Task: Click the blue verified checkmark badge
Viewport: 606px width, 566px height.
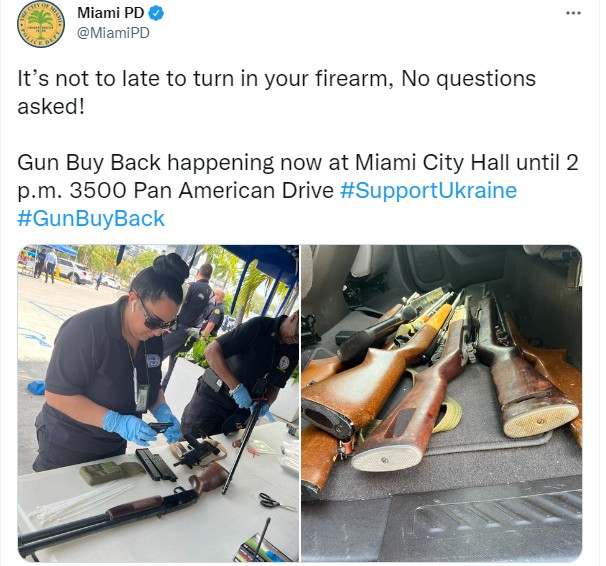Action: (156, 14)
